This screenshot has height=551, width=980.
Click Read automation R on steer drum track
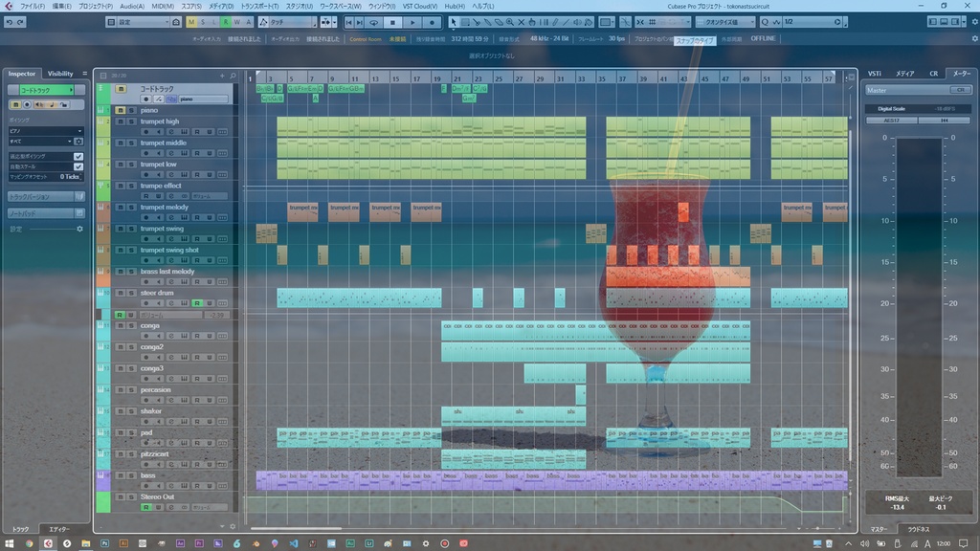[197, 303]
